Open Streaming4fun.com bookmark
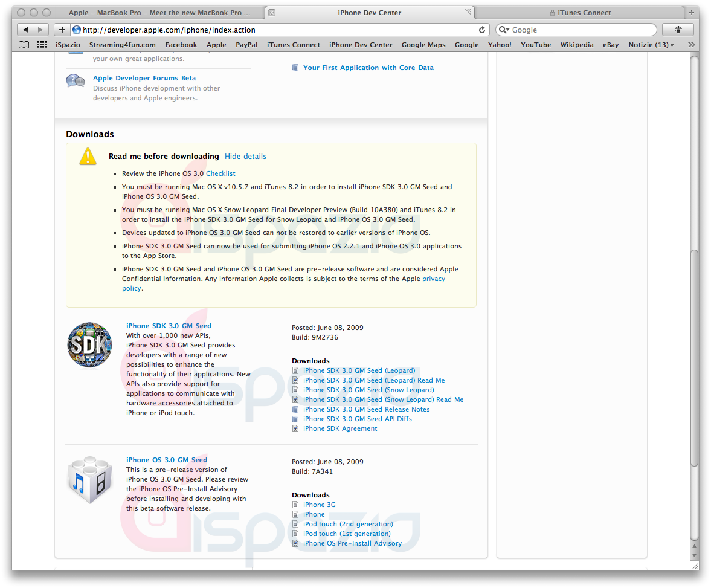The height and width of the screenshot is (588, 711). click(x=123, y=45)
